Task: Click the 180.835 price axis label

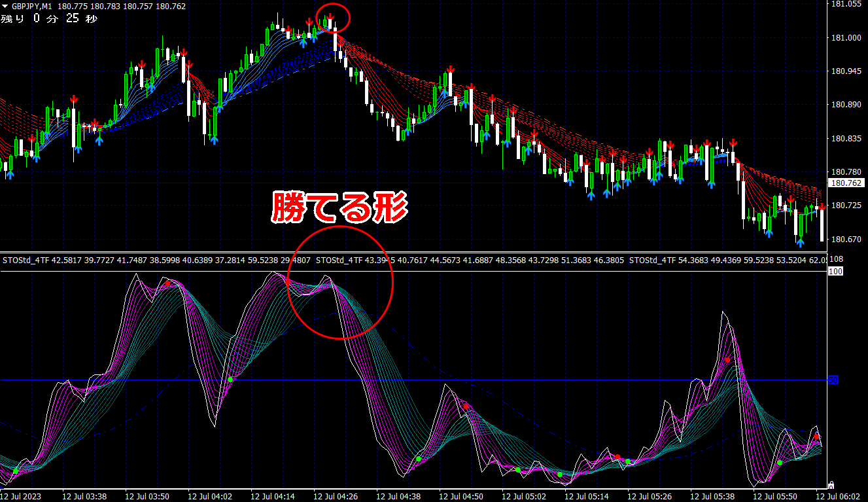Action: 846,139
